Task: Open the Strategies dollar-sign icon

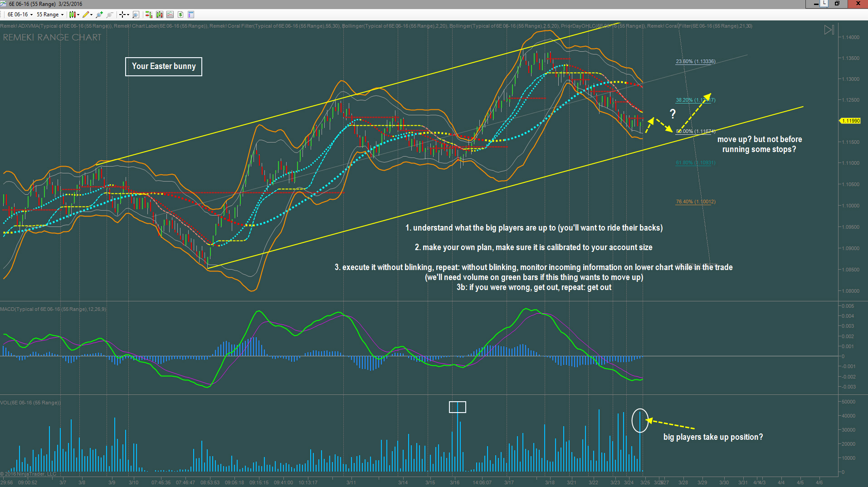Action: coord(180,15)
